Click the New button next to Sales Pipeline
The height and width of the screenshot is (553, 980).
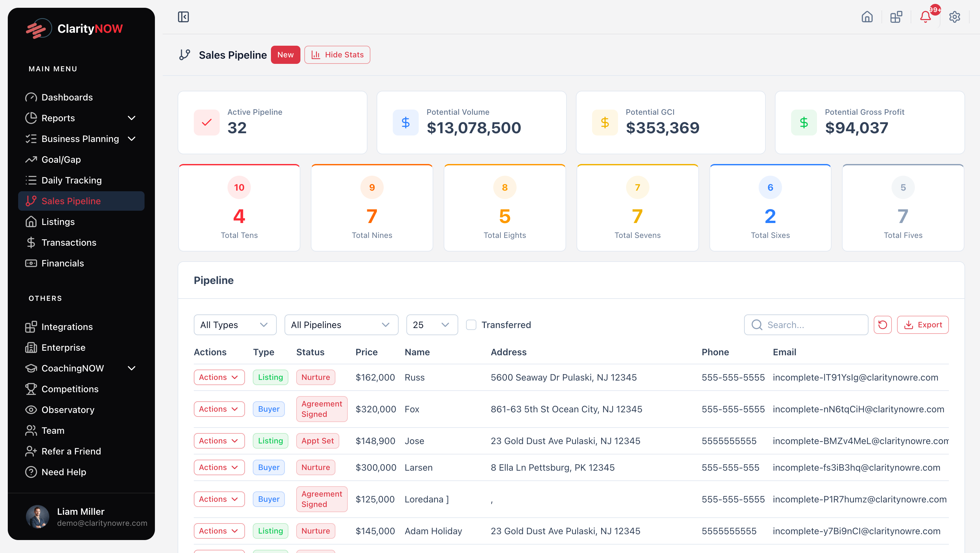coord(285,54)
